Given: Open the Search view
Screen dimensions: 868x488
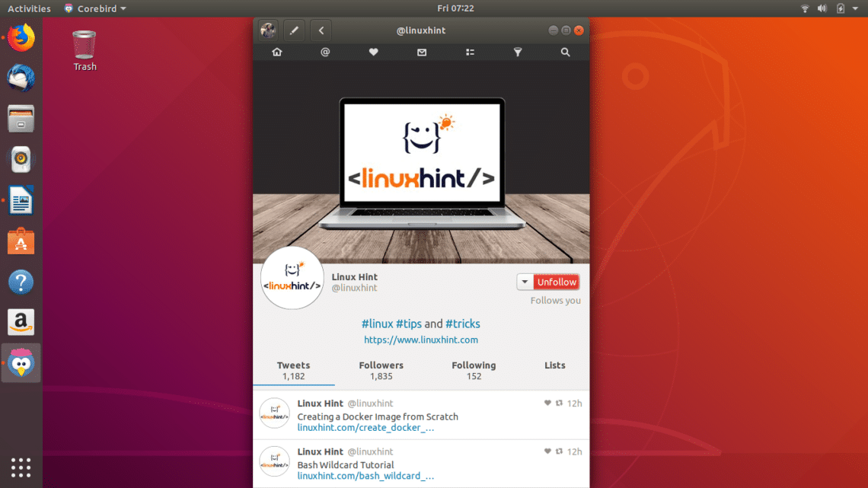Looking at the screenshot, I should (565, 52).
